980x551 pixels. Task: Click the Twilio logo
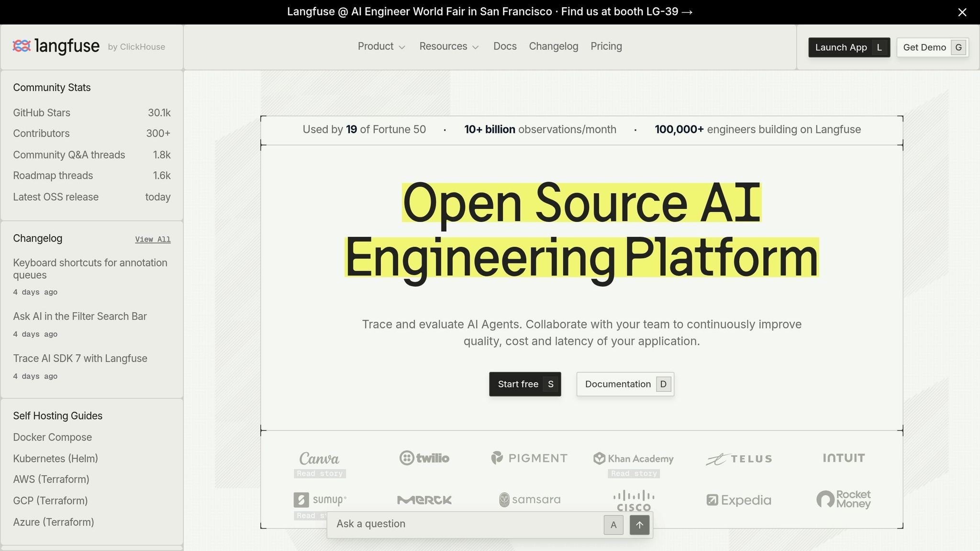point(424,458)
